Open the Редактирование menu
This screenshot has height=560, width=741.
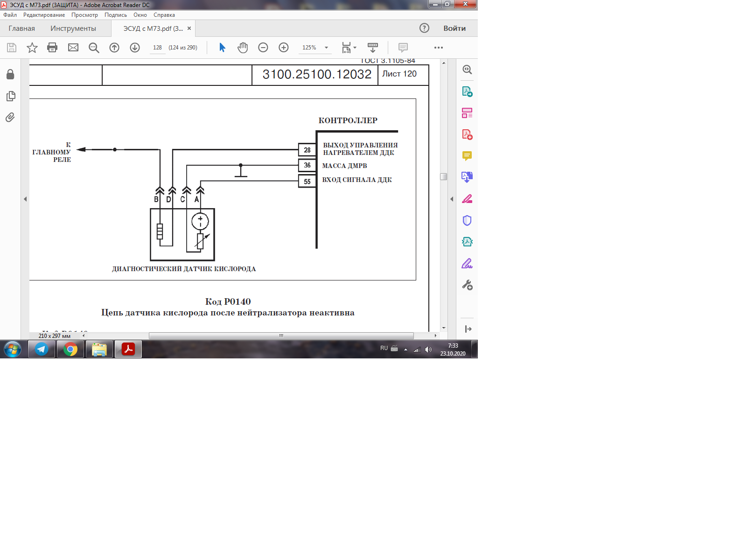click(44, 15)
